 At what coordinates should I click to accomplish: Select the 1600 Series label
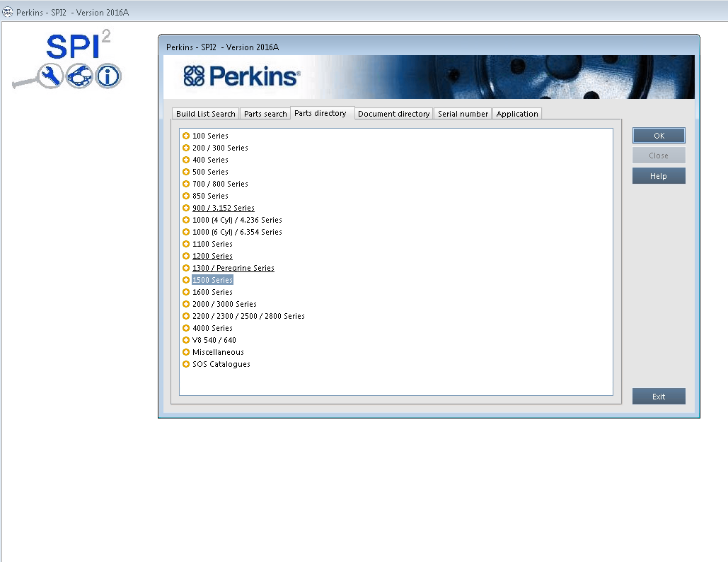213,292
